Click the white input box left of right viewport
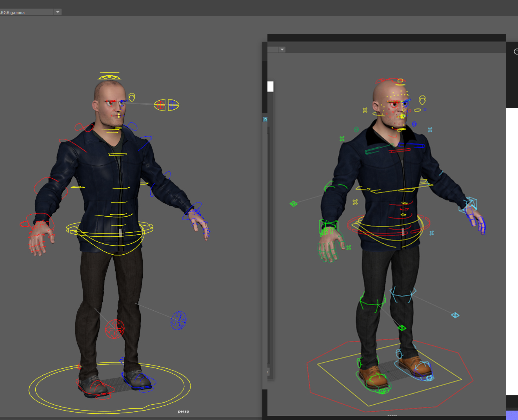518x420 pixels. tap(270, 86)
